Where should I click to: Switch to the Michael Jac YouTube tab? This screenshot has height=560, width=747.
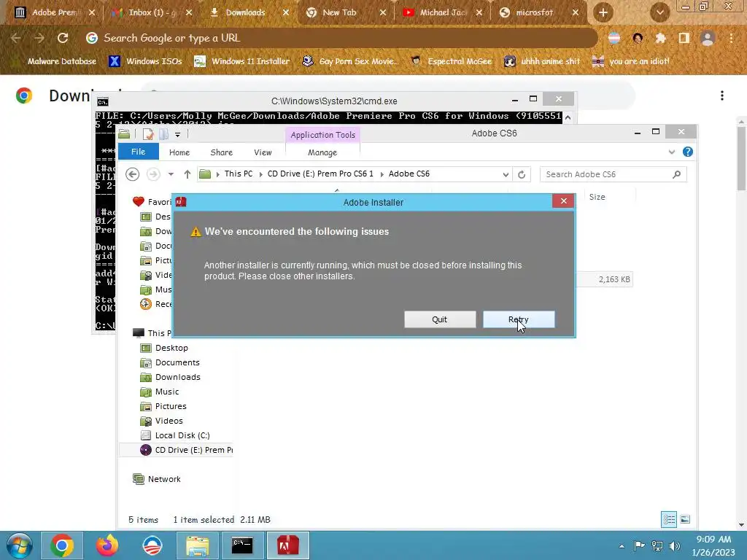(x=443, y=13)
